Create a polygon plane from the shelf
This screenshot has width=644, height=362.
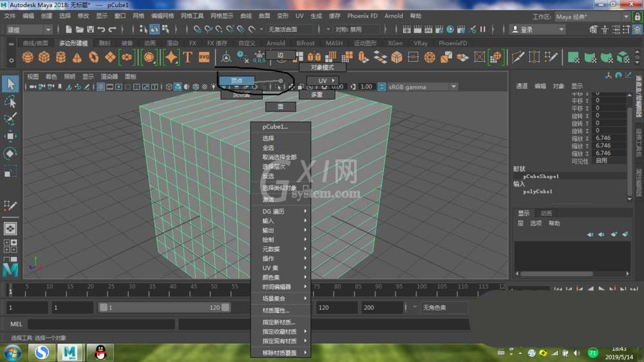coord(110,57)
